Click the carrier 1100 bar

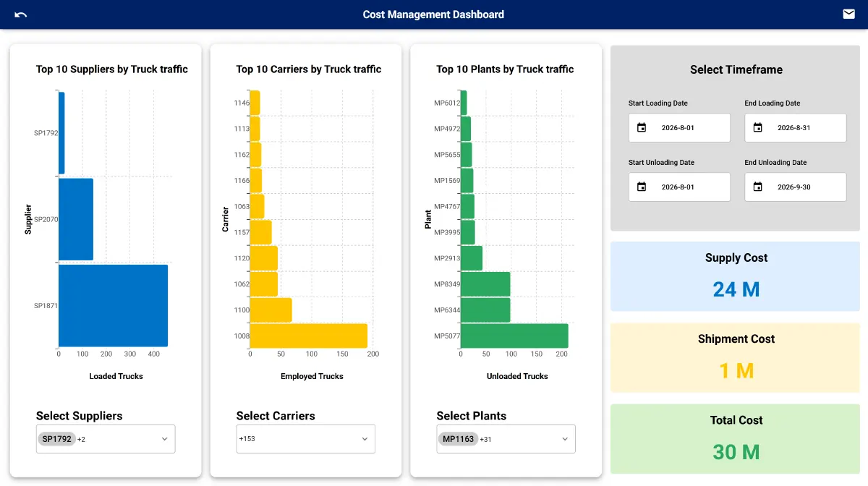(271, 310)
